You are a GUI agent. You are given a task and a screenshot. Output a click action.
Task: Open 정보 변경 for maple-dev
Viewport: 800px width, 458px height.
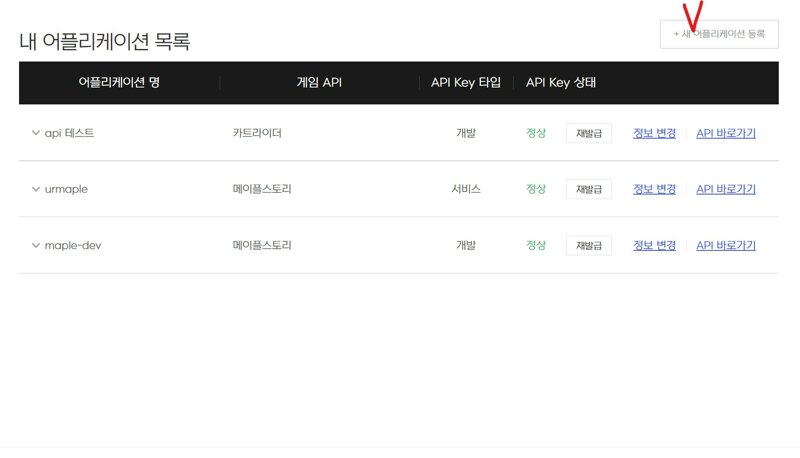[x=655, y=245]
